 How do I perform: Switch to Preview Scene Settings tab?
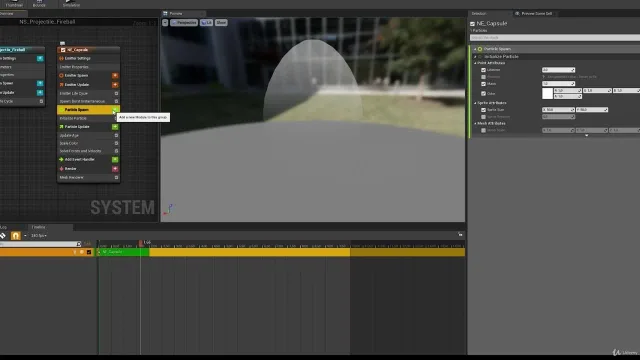coord(534,13)
